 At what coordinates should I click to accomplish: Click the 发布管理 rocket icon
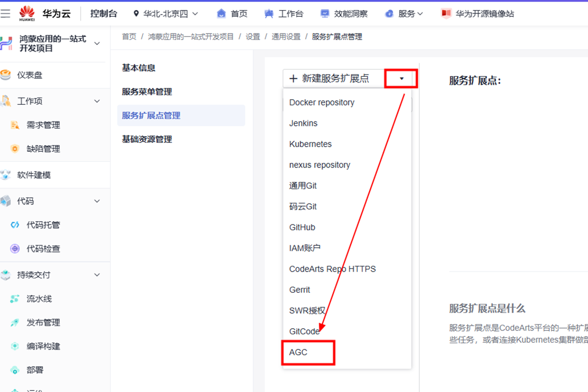[x=15, y=323]
